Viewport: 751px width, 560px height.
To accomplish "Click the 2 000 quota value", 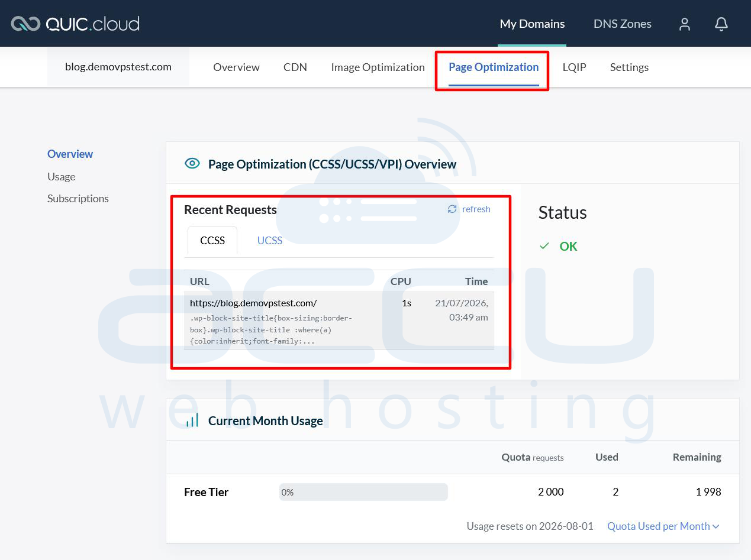I will pos(551,492).
